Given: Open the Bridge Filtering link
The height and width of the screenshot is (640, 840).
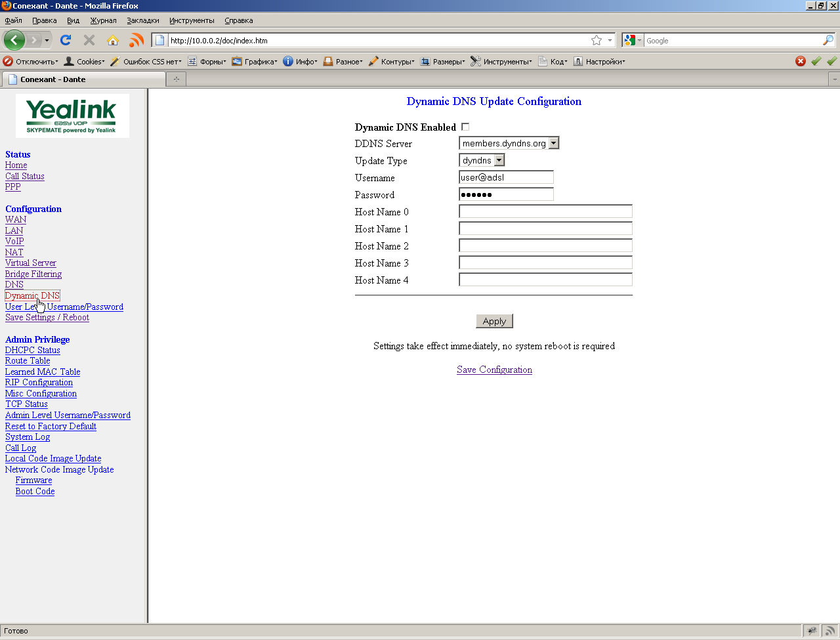Looking at the screenshot, I should tap(33, 274).
